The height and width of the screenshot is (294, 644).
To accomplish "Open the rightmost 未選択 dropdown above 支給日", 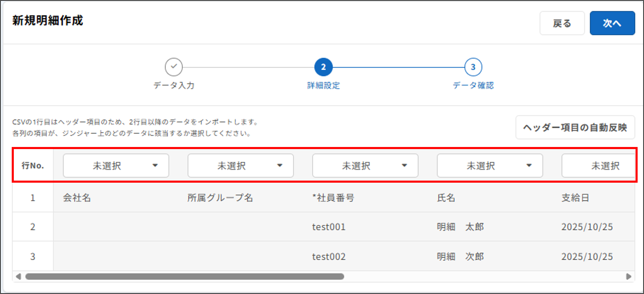I will (x=605, y=165).
